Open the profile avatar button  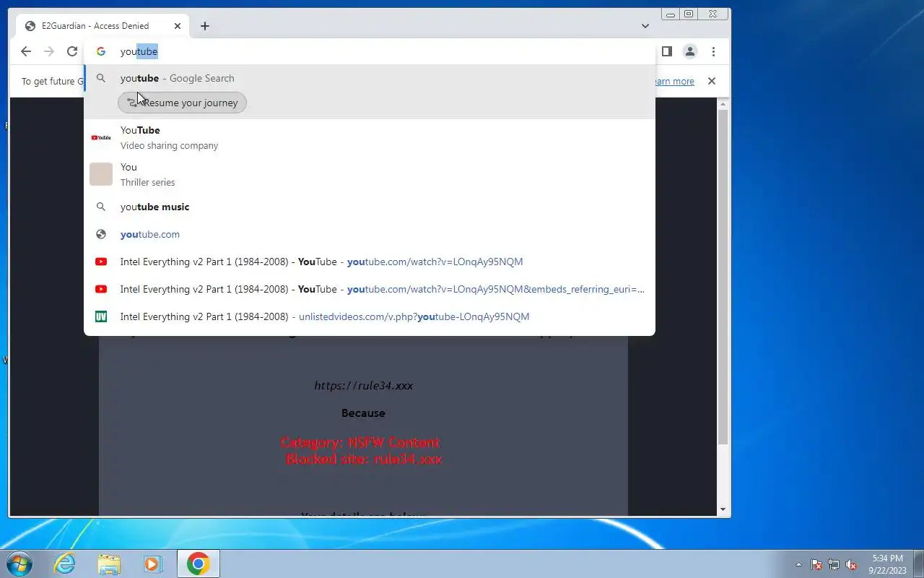click(690, 51)
